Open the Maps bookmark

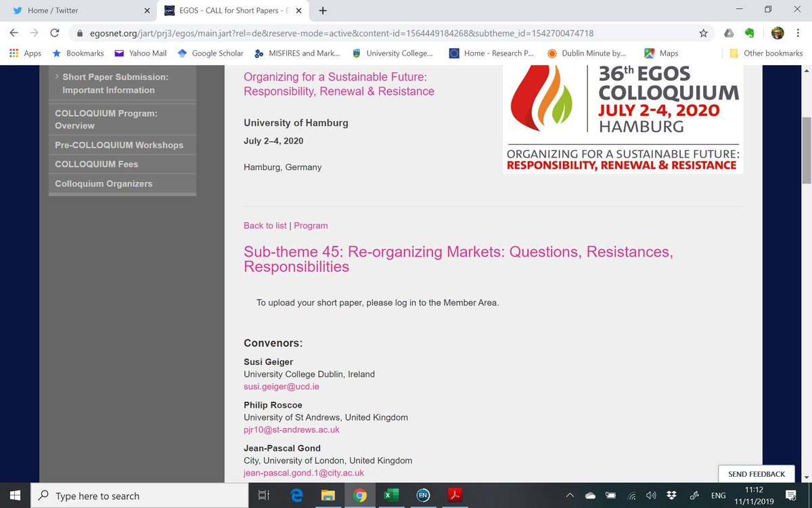[662, 53]
